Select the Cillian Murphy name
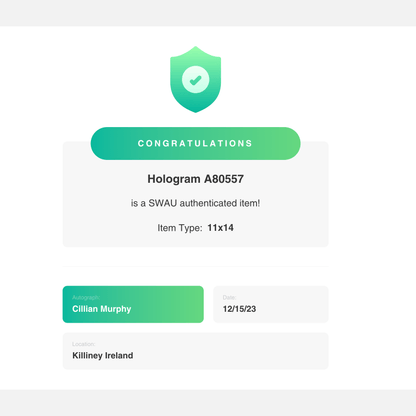This screenshot has width=416, height=416. 102,309
